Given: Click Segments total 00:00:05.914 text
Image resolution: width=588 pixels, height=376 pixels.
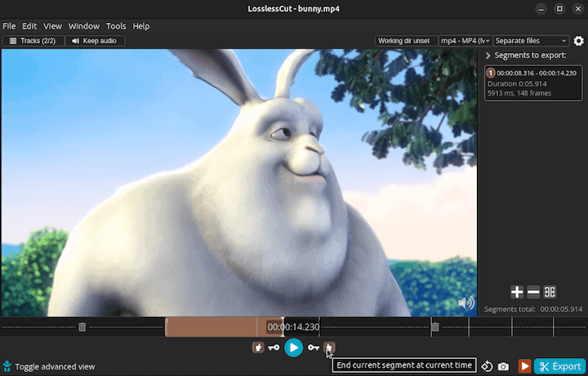Looking at the screenshot, I should 533,309.
